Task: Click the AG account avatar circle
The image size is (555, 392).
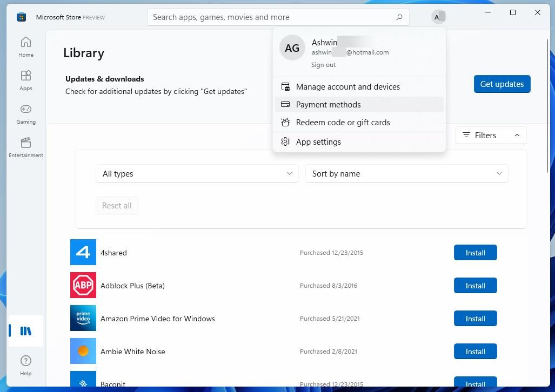Action: click(292, 48)
